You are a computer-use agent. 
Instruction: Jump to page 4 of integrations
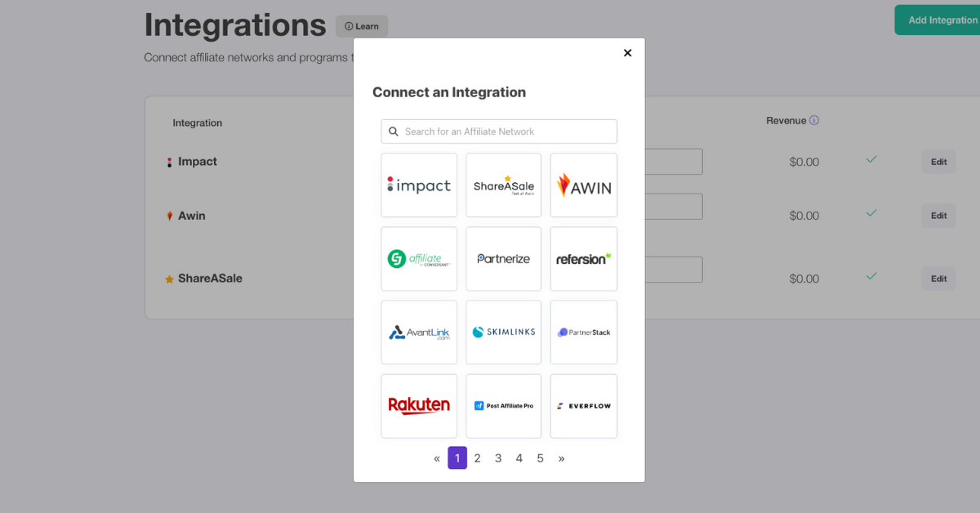(x=519, y=458)
